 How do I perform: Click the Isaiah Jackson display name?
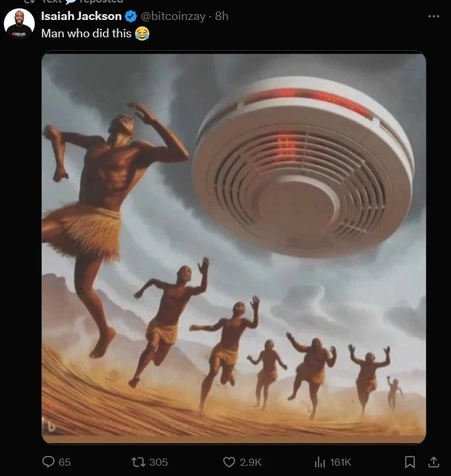click(82, 16)
